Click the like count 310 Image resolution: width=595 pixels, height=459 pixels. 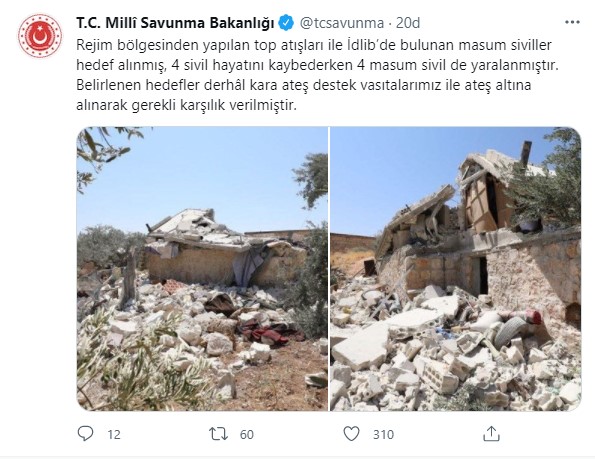tap(383, 434)
